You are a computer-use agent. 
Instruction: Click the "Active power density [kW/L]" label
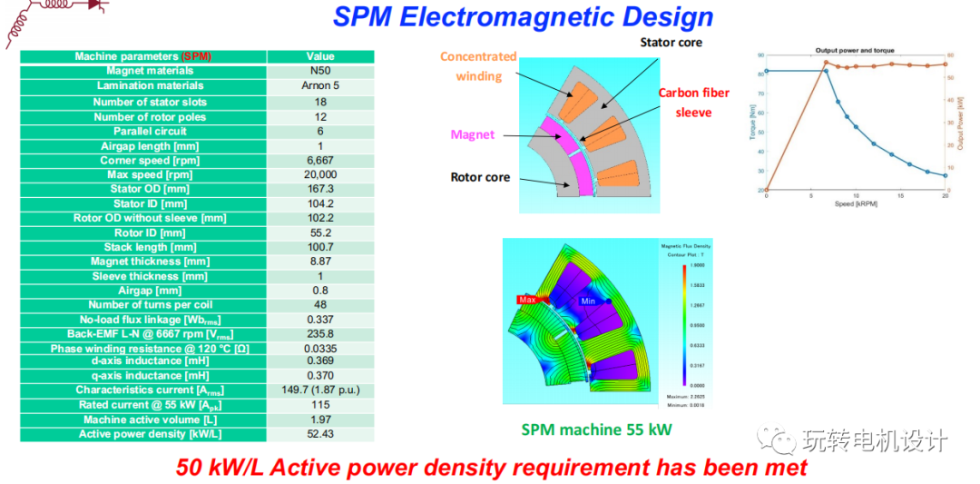pos(150,434)
